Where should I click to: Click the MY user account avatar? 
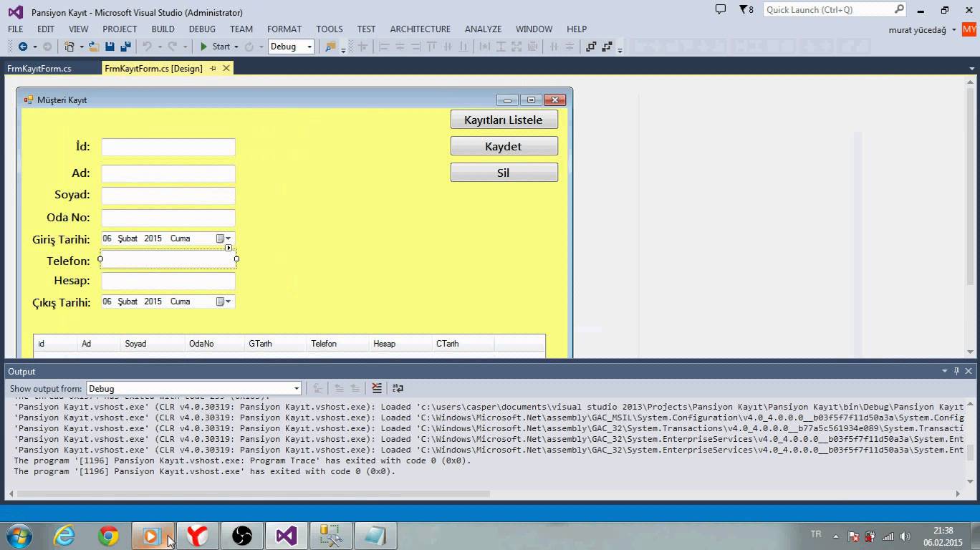tap(969, 29)
